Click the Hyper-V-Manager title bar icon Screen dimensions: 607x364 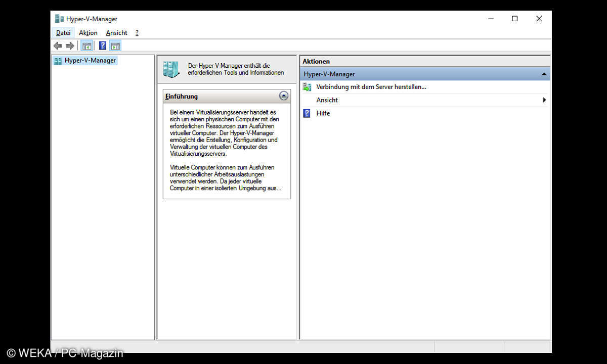pyautogui.click(x=60, y=19)
